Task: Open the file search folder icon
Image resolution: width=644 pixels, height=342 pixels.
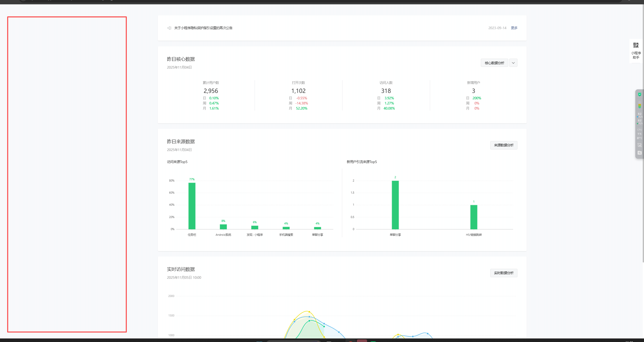Action: 639,153
